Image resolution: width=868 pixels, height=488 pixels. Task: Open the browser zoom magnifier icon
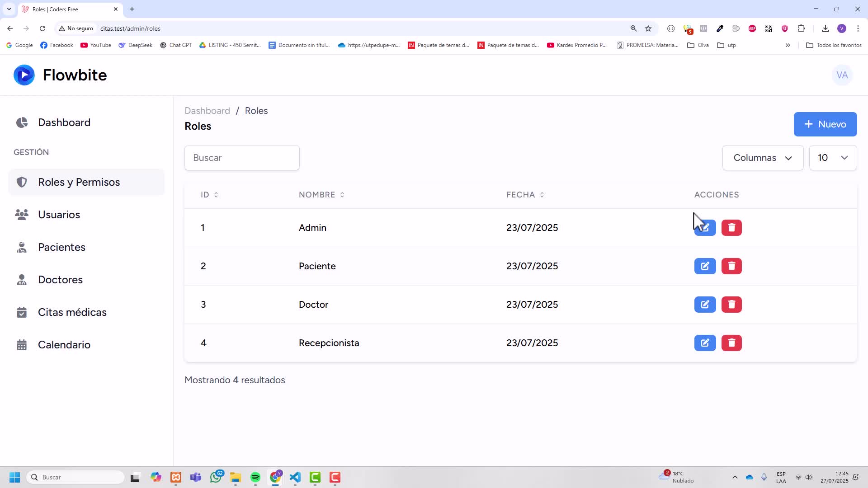tap(633, 28)
